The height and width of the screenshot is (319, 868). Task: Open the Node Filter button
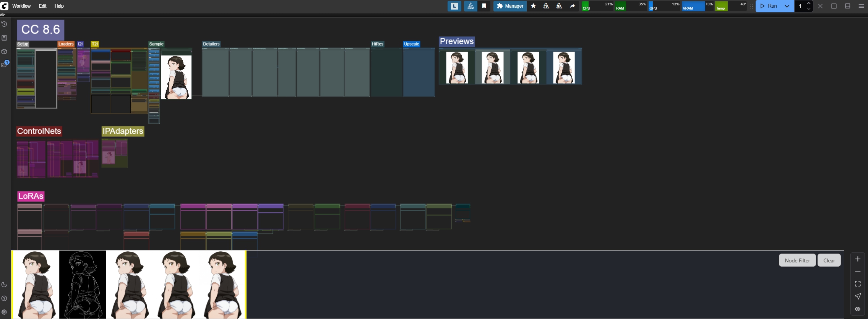pos(797,260)
